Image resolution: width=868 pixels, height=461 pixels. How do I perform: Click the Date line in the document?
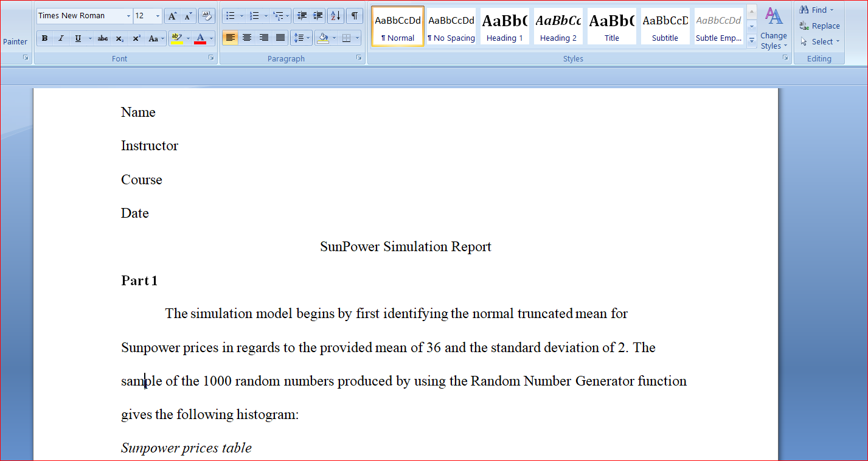pos(135,213)
